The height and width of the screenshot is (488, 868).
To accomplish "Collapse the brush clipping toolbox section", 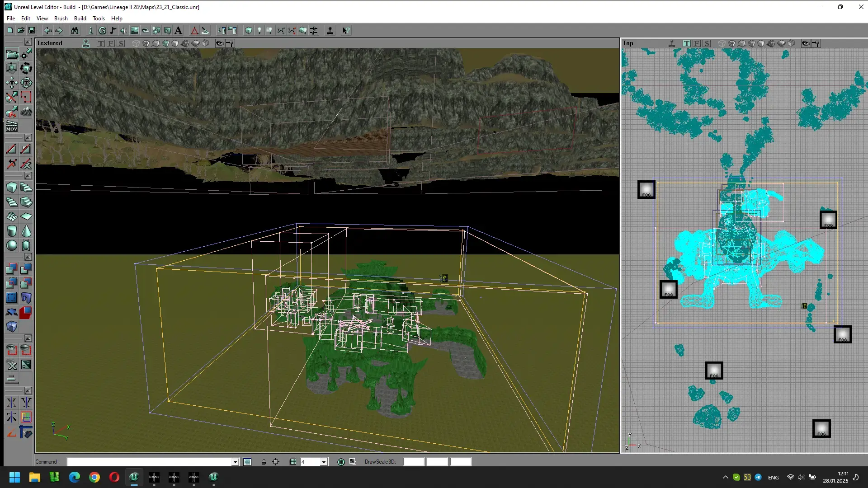I will click(x=28, y=137).
